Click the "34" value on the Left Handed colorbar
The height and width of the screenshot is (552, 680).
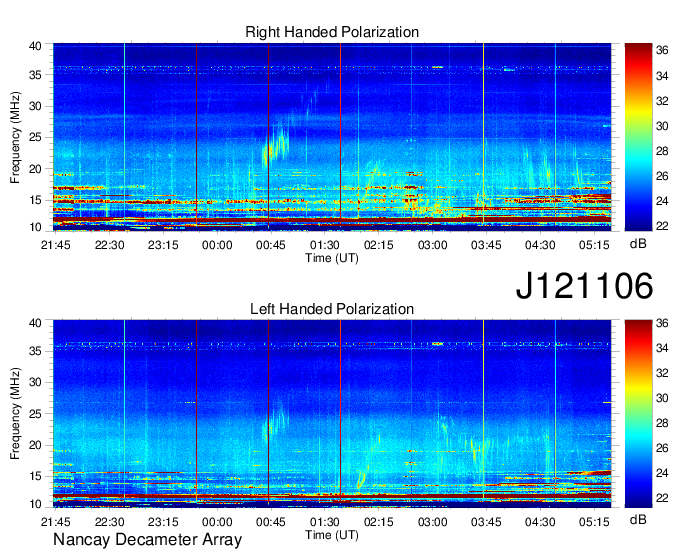click(x=662, y=348)
